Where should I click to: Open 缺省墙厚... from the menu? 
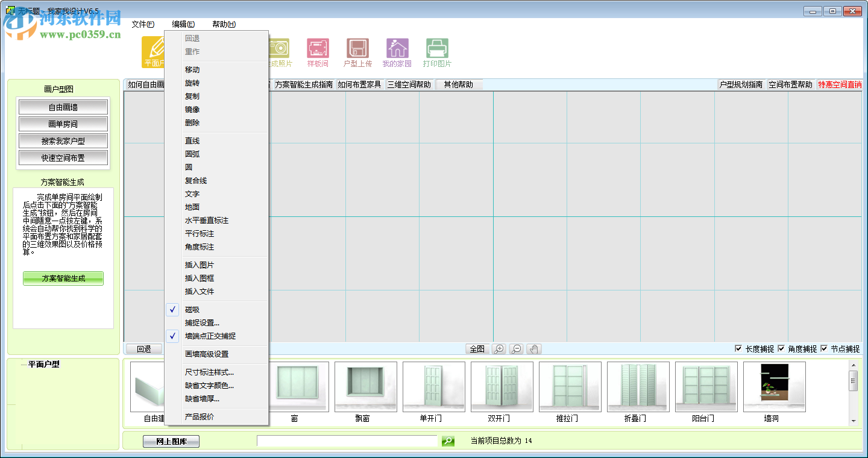217,399
